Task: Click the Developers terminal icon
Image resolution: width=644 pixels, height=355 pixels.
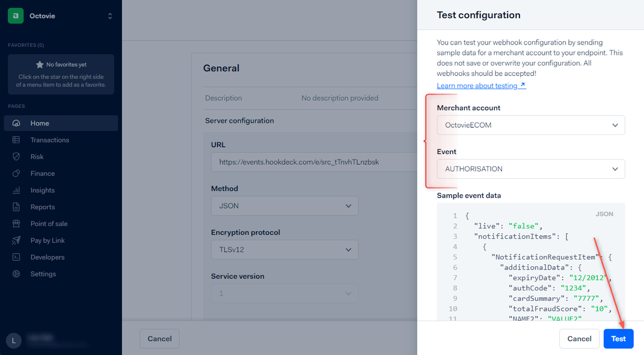Action: coord(16,257)
